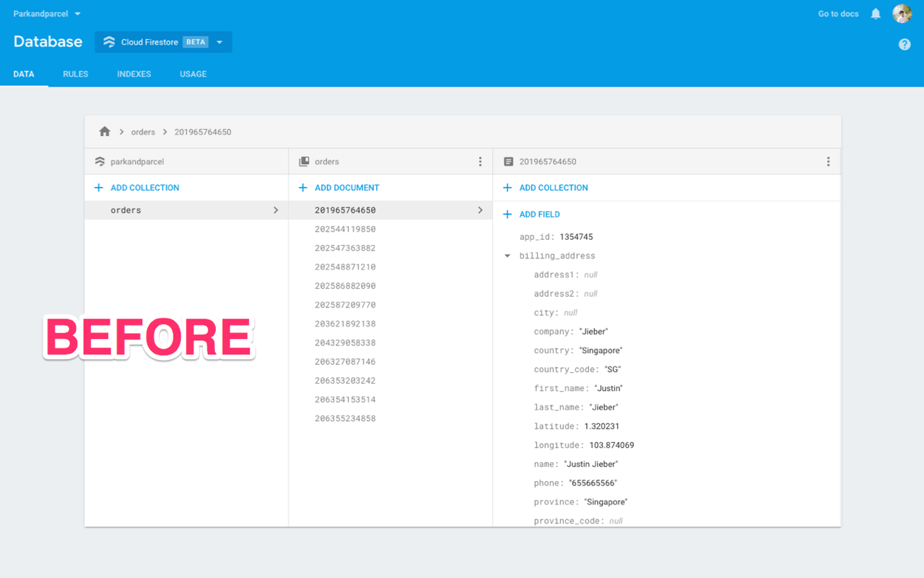Click the Firestore icon beside parkandparcel
The width and height of the screenshot is (924, 578).
click(x=100, y=161)
